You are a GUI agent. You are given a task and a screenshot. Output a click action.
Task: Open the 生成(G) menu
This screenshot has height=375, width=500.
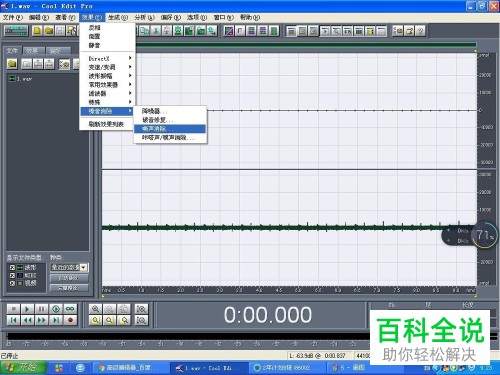coord(118,17)
